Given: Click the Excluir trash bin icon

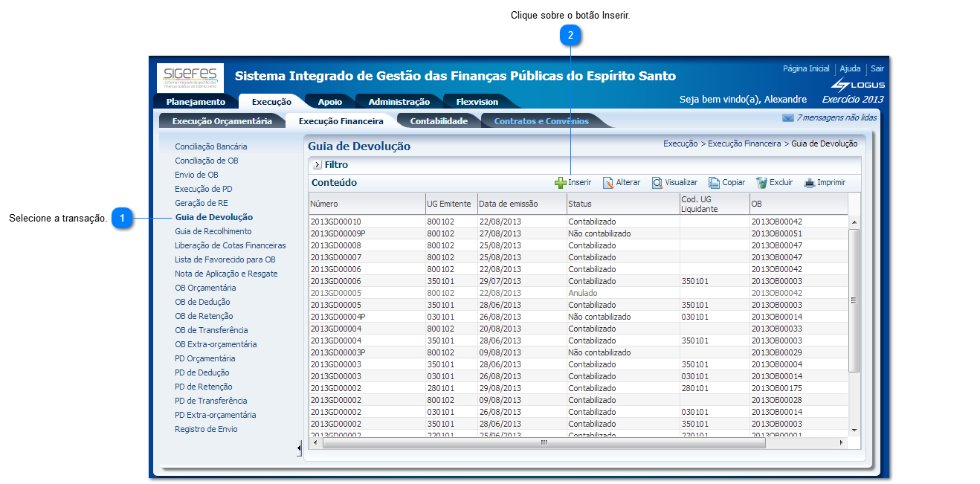Looking at the screenshot, I should [x=761, y=183].
